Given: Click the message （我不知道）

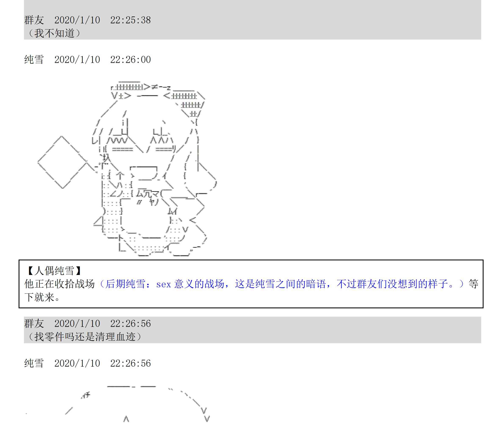Looking at the screenshot, I should [x=54, y=33].
